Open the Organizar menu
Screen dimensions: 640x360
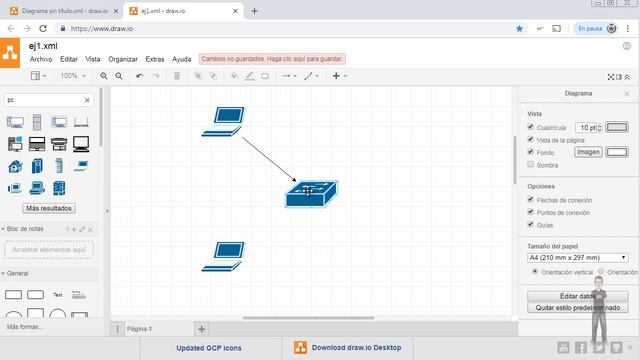123,59
